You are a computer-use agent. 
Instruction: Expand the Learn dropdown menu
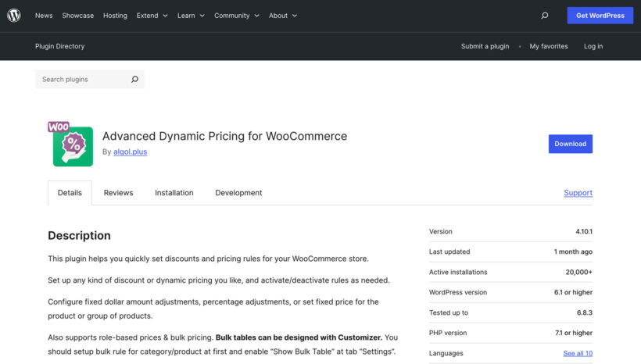(191, 16)
